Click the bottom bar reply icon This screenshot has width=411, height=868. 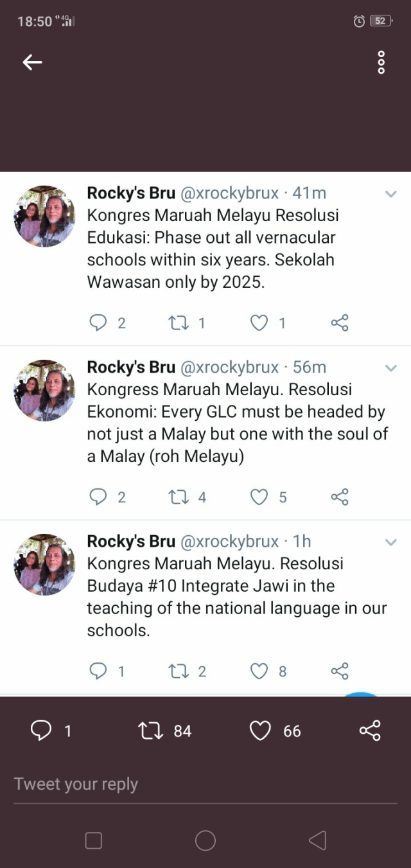(42, 731)
